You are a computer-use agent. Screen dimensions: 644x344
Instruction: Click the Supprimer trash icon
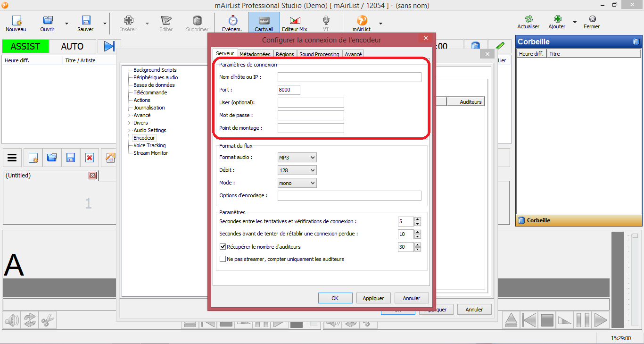pos(197,21)
